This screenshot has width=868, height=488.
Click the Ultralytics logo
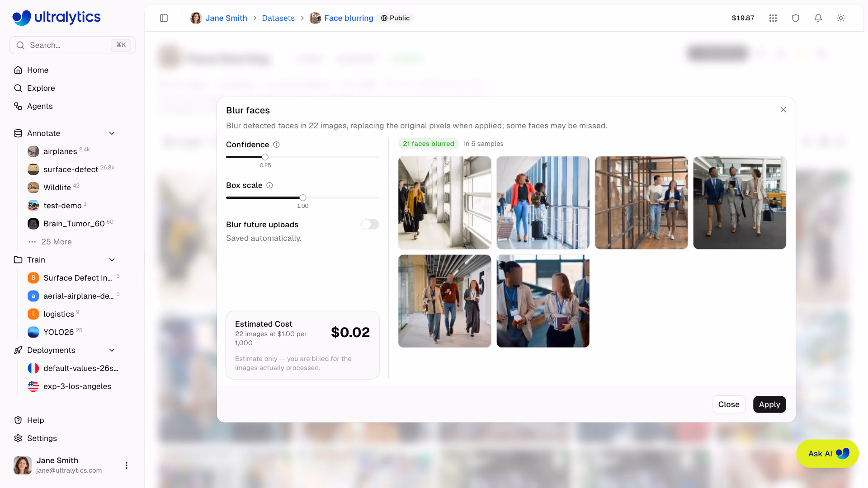tap(57, 18)
